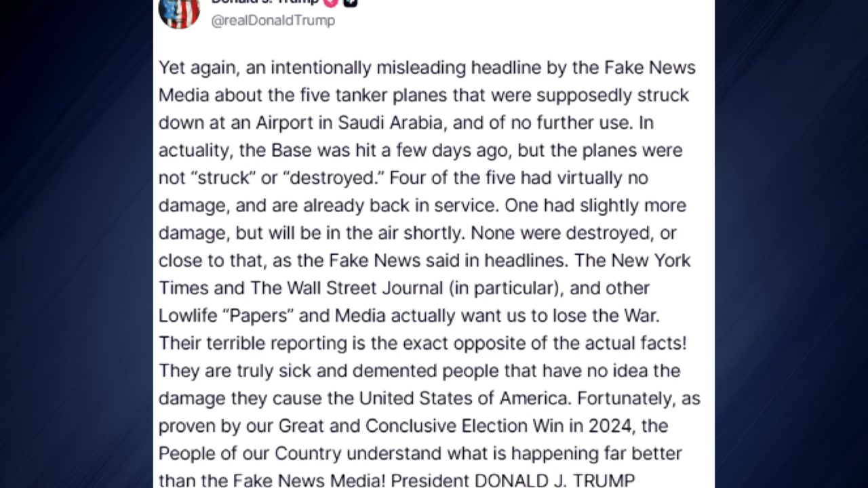Image resolution: width=868 pixels, height=488 pixels.
Task: Open the @realDonaldTrump handle link
Action: click(273, 20)
